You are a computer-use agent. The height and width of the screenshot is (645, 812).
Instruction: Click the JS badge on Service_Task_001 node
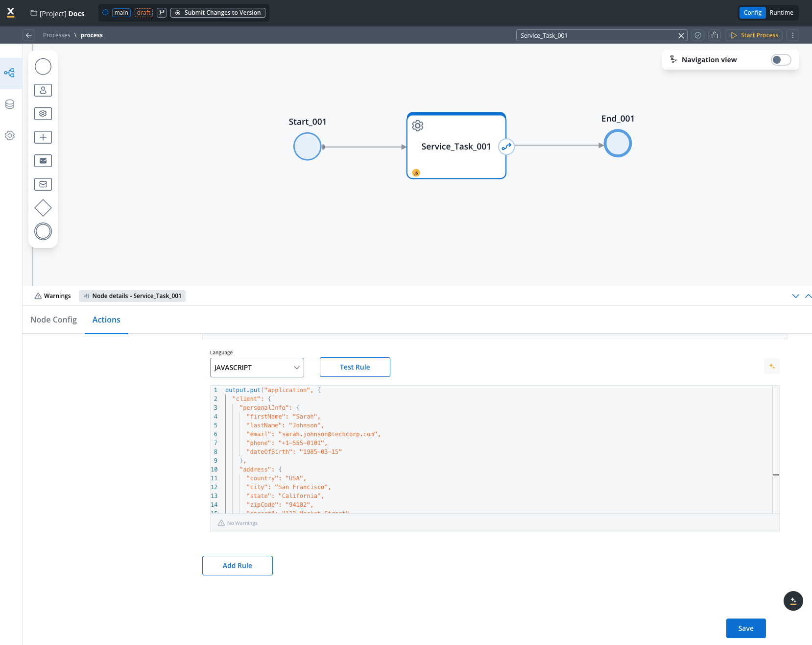[x=416, y=173]
